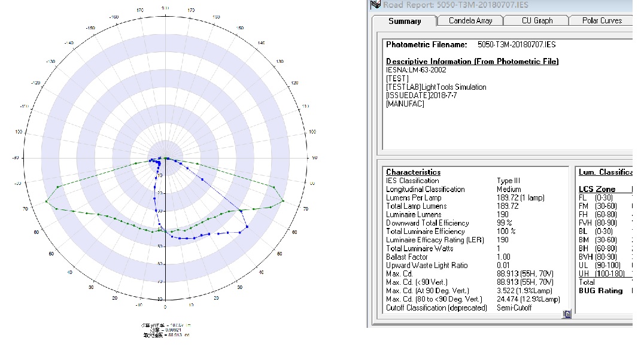Click the Luminaire Efficacy Rating (LER) row
Image resolution: width=644 pixels, height=353 pixels.
click(434, 240)
